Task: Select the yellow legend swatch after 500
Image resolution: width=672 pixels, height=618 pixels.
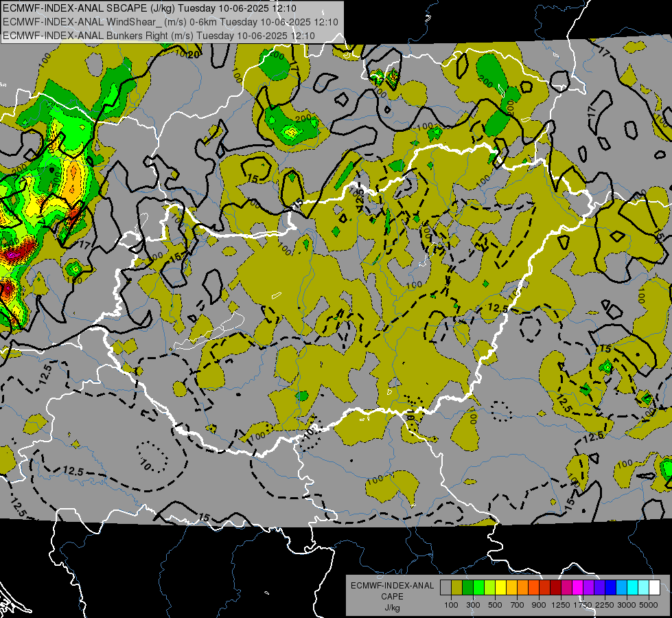Action: 500,587
